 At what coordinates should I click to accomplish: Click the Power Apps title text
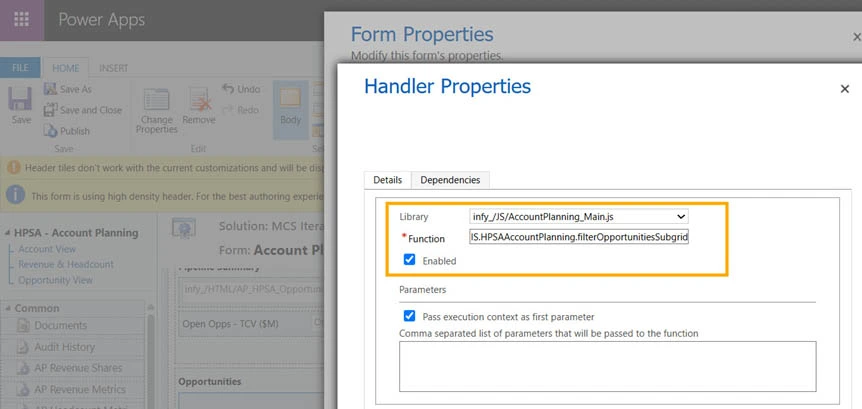(102, 20)
